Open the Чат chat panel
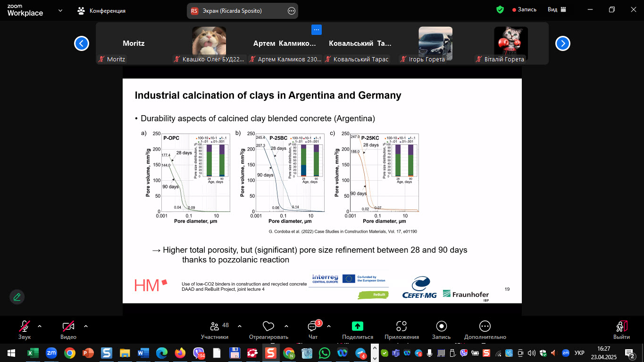This screenshot has height=362, width=644. [x=313, y=330]
